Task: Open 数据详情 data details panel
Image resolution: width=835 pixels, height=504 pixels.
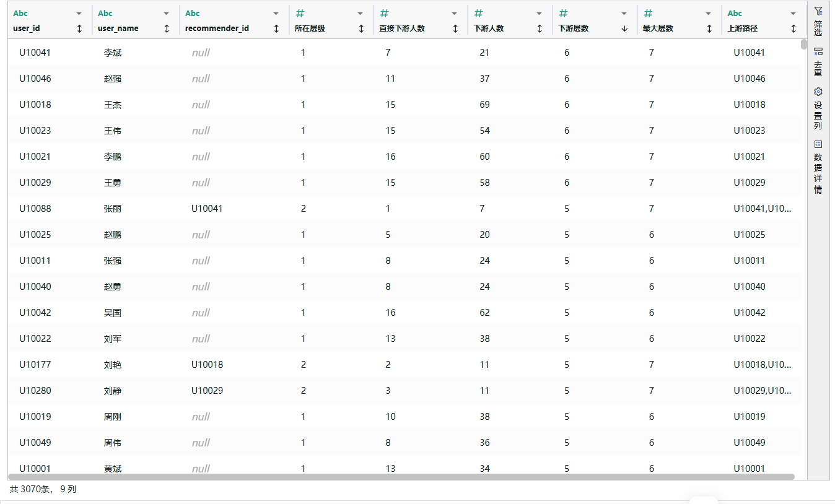Action: pyautogui.click(x=818, y=167)
